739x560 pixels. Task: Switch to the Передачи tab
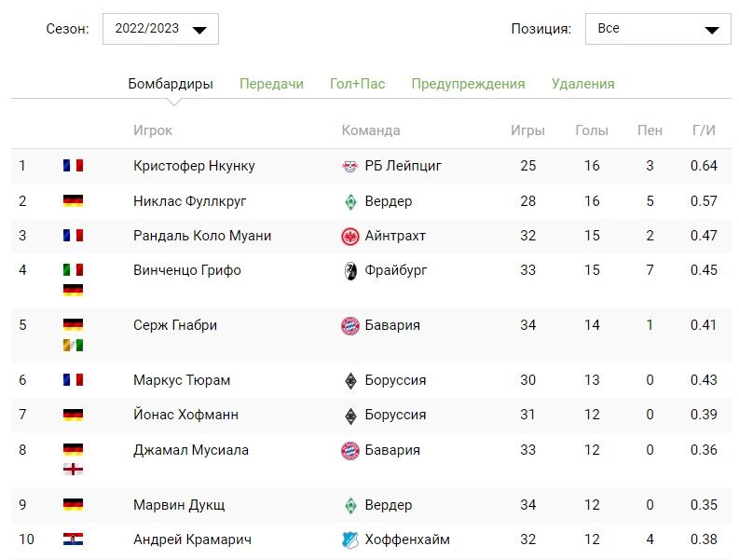[x=271, y=84]
